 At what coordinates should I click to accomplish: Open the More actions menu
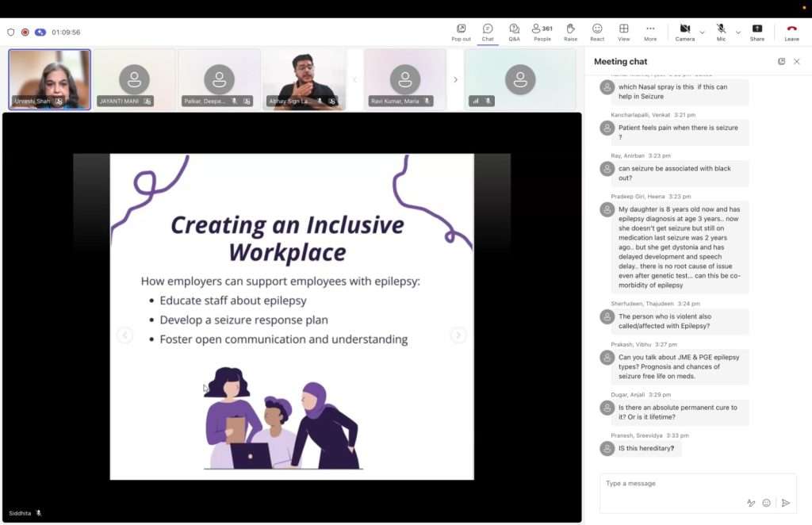(x=650, y=32)
